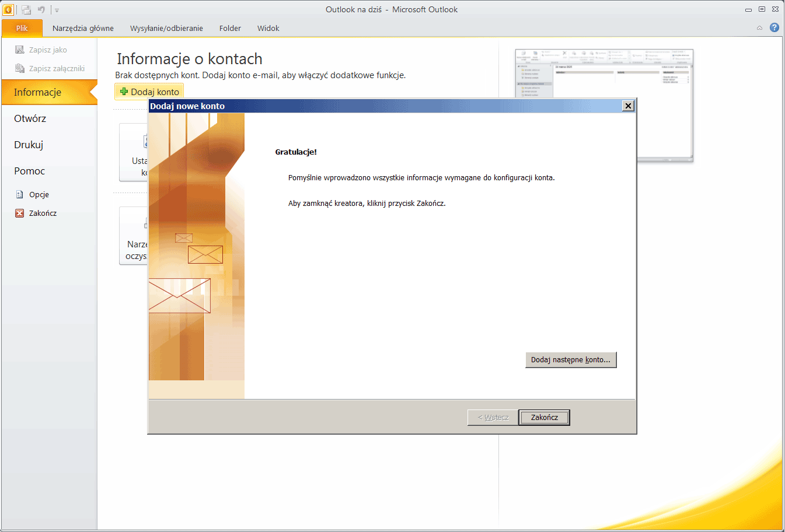Minimize the Outlook window
This screenshot has height=532, width=785.
(748, 10)
